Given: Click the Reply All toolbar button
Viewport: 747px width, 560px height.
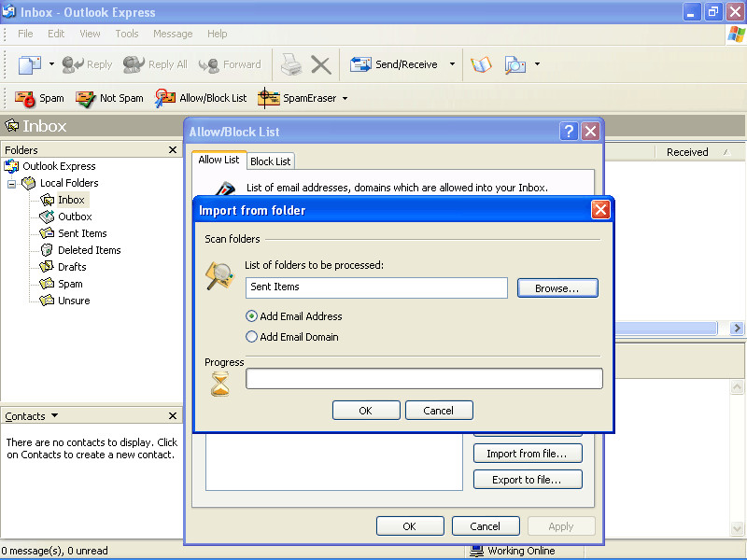Looking at the screenshot, I should click(155, 64).
